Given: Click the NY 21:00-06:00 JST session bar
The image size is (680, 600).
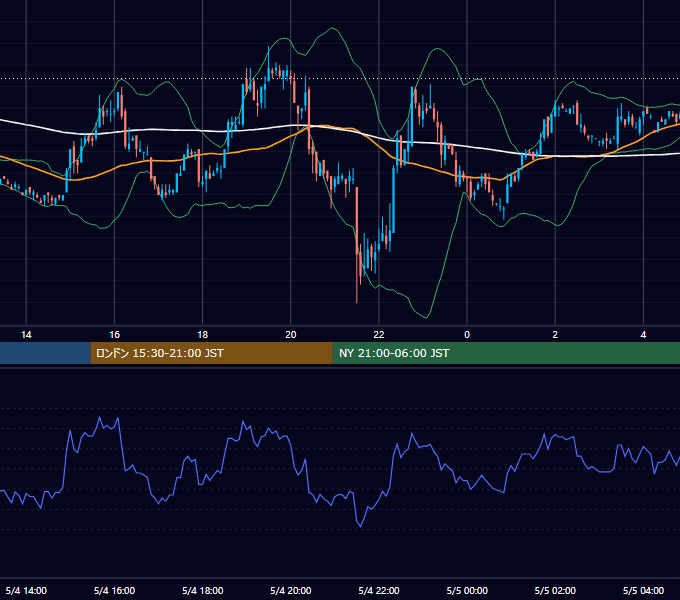Looking at the screenshot, I should coord(506,353).
